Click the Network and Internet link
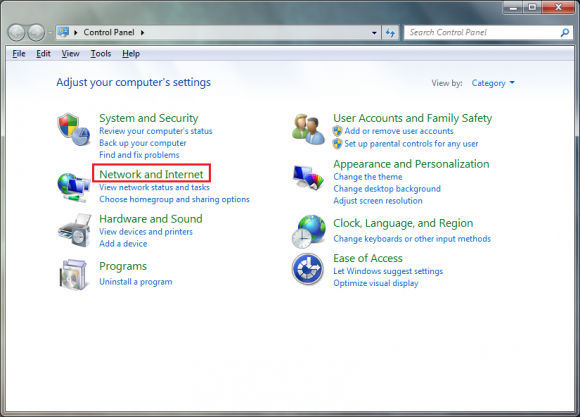 point(151,174)
